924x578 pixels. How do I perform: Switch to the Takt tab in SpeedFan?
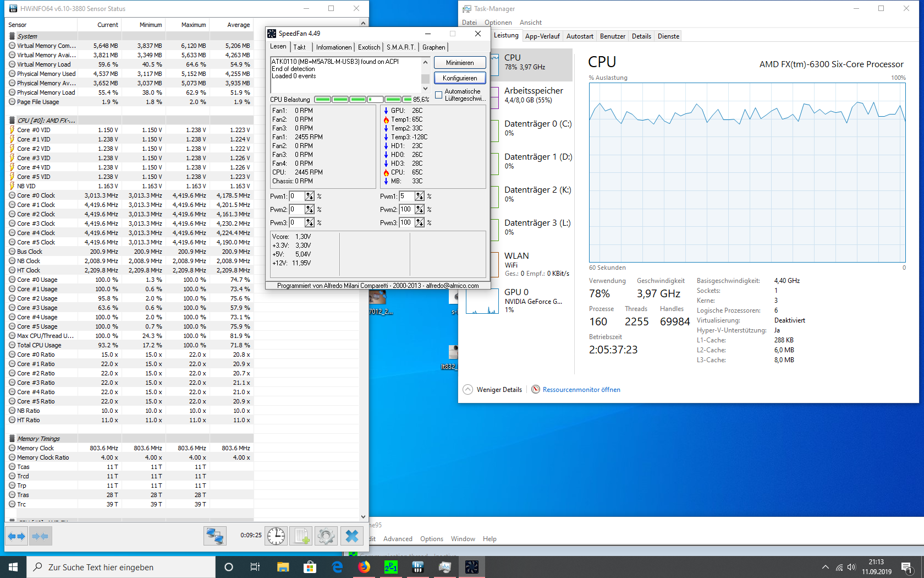[299, 47]
